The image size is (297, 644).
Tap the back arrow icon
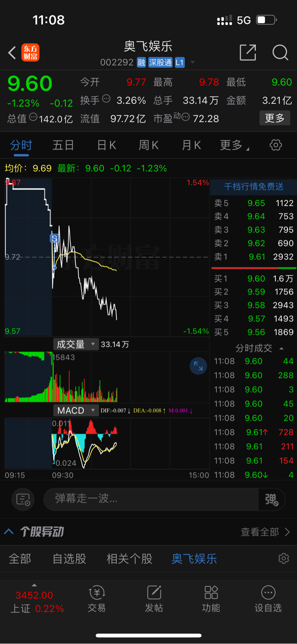click(x=12, y=53)
